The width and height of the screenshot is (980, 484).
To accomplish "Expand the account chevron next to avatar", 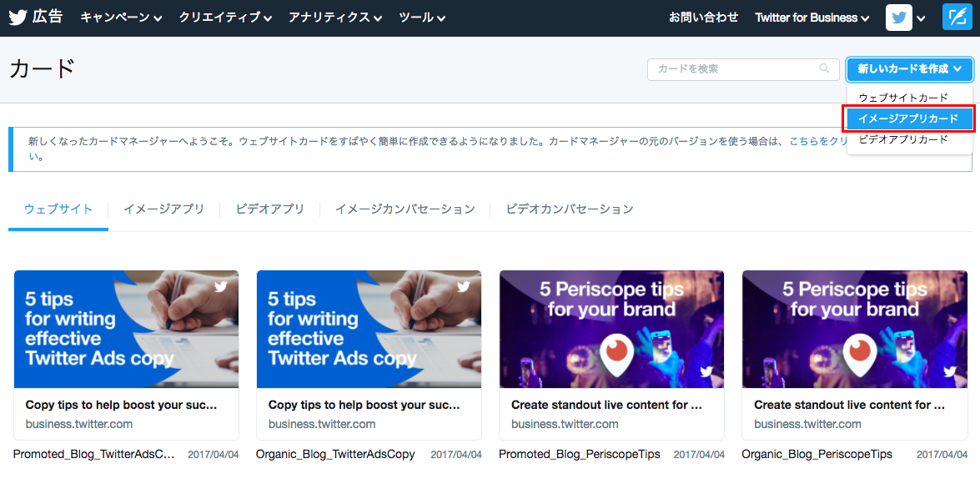I will click(x=921, y=18).
